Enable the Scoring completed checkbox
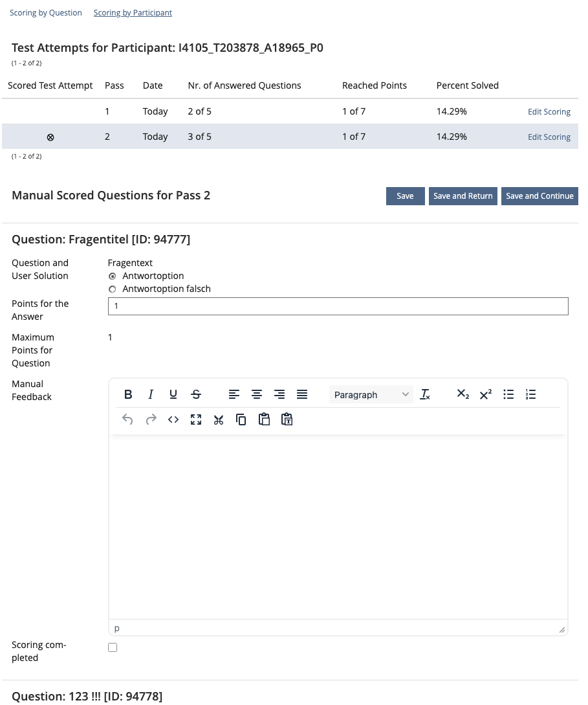 [x=113, y=647]
